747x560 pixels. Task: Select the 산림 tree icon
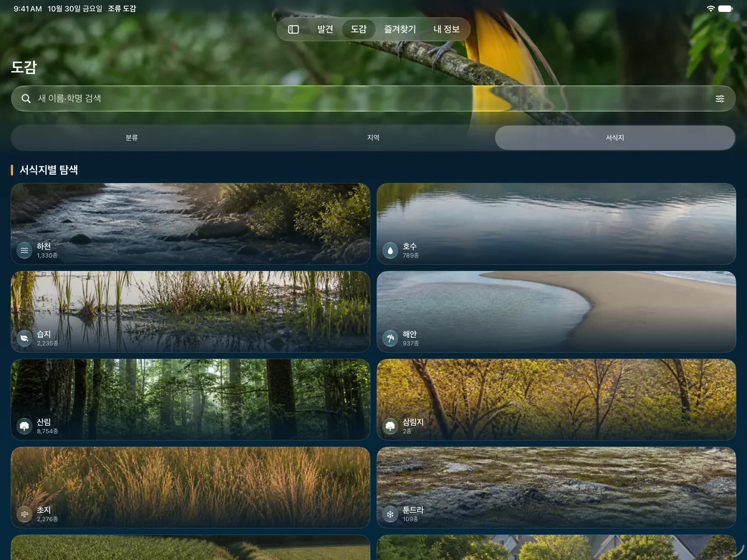tap(24, 426)
